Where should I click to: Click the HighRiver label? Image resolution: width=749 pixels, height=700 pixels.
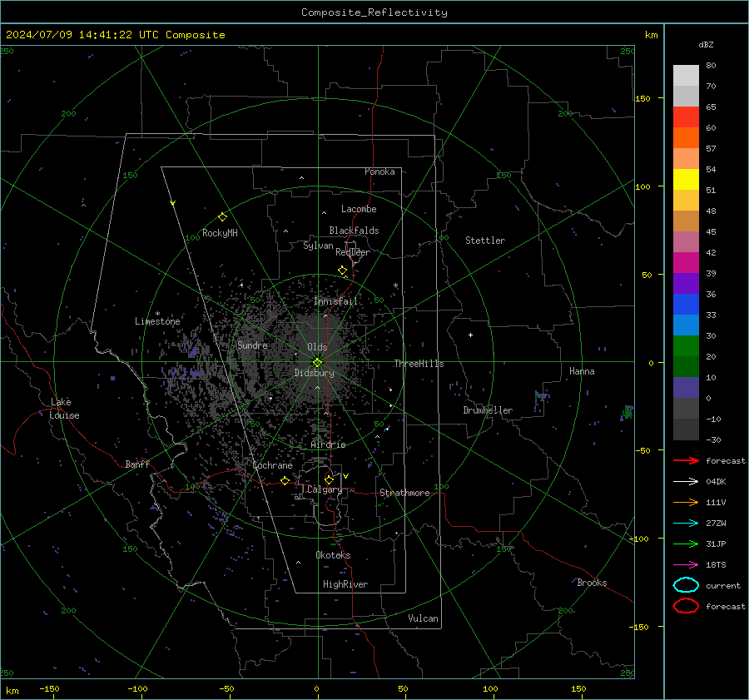[x=345, y=584]
